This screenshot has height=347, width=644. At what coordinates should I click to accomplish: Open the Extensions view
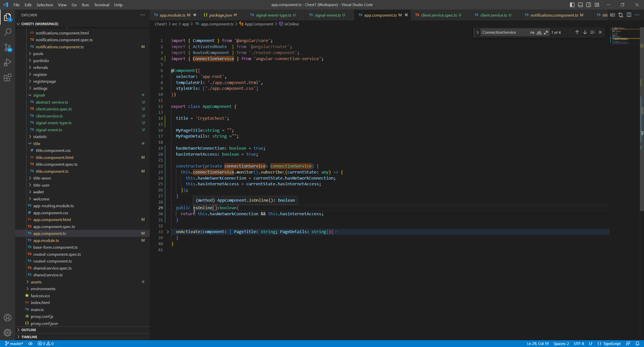click(8, 77)
